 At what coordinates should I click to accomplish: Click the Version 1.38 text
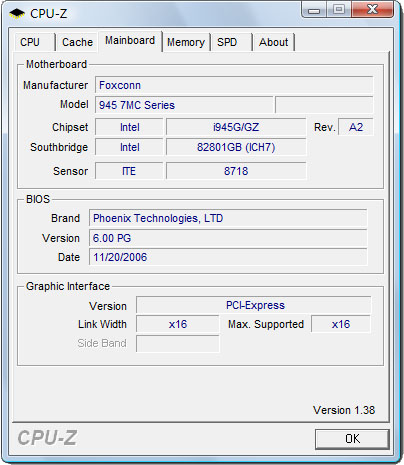(x=344, y=410)
